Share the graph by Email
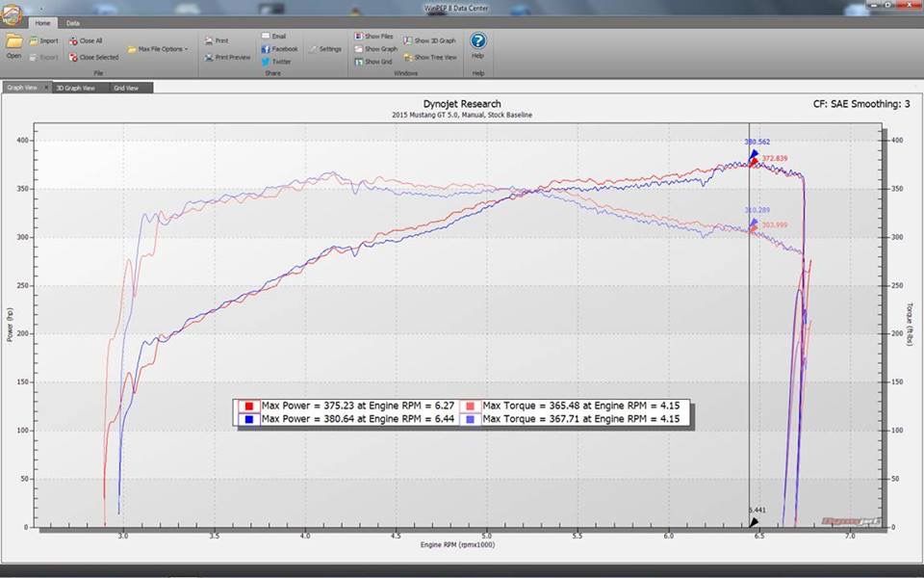Screen dimensions: 924x578 click(274, 36)
